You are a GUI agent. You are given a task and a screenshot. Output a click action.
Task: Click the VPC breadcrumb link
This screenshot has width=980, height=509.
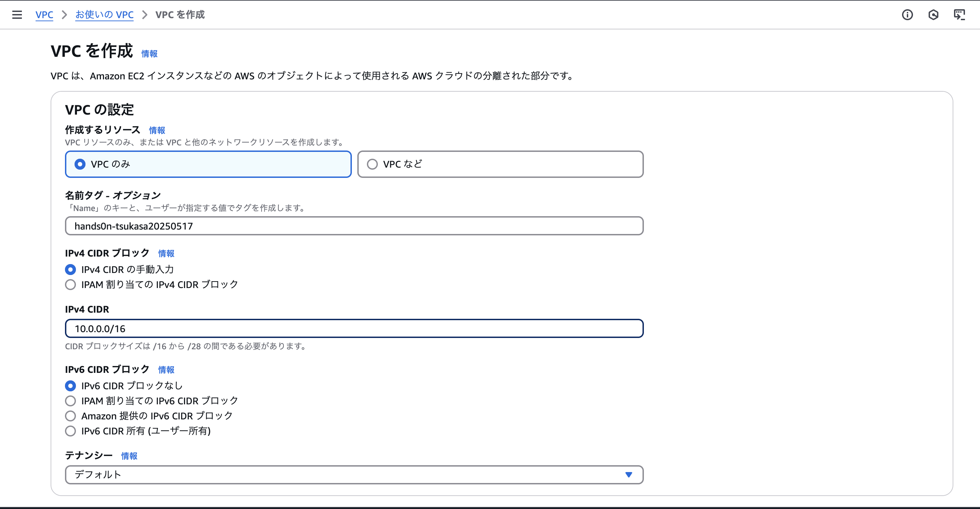click(44, 15)
